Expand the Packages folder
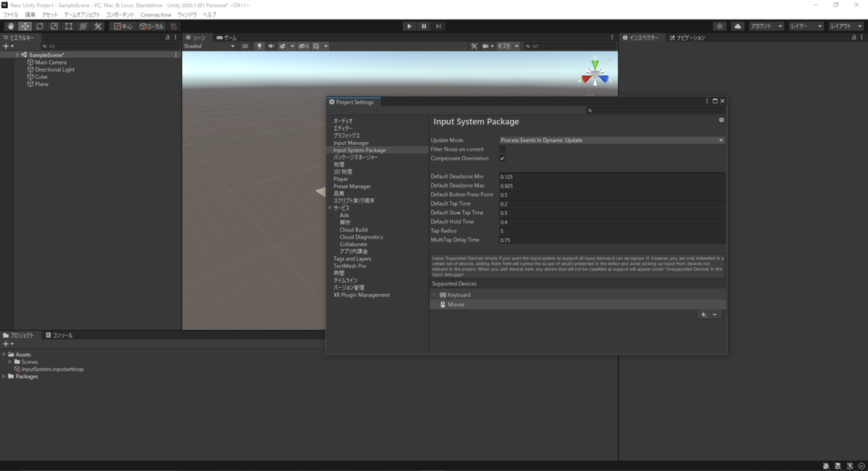Screen dimensions: 868x471 [4, 376]
